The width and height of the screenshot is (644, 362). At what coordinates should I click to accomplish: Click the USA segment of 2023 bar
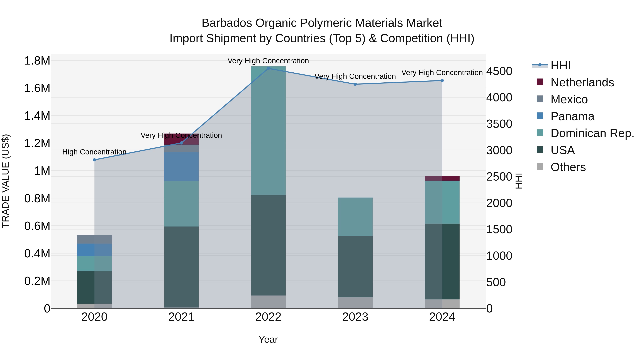tap(355, 267)
